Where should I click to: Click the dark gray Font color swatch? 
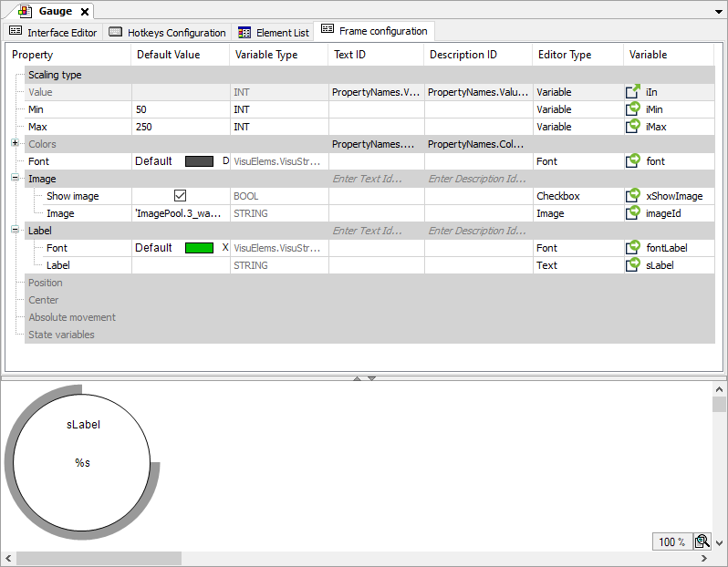[199, 161]
